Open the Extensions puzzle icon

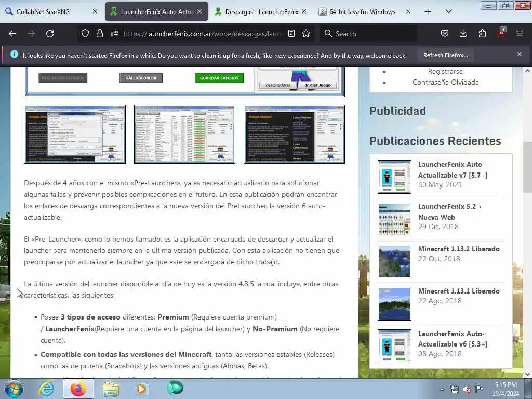[x=482, y=34]
